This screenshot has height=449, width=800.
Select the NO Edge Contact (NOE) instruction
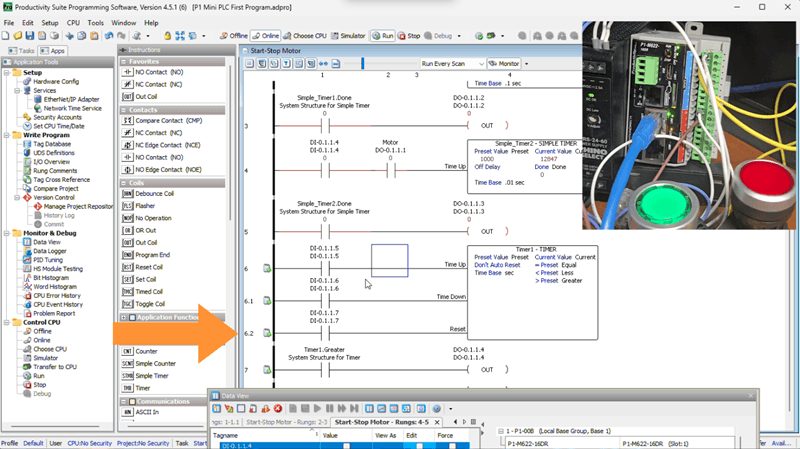162,169
